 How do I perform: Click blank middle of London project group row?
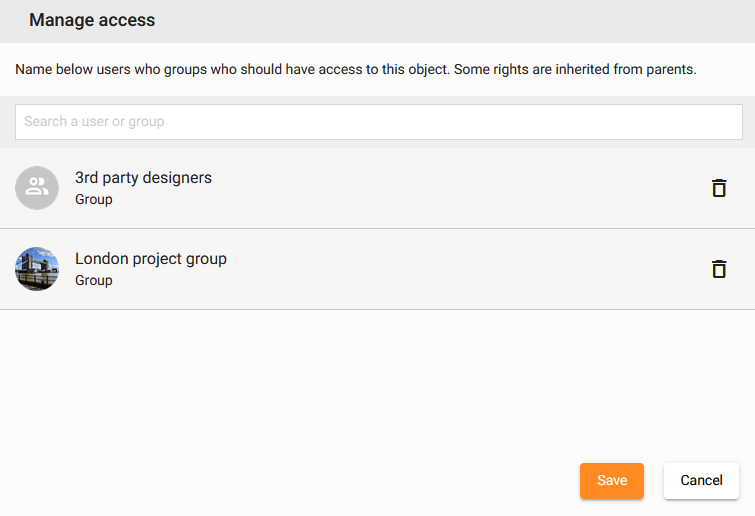pos(450,269)
